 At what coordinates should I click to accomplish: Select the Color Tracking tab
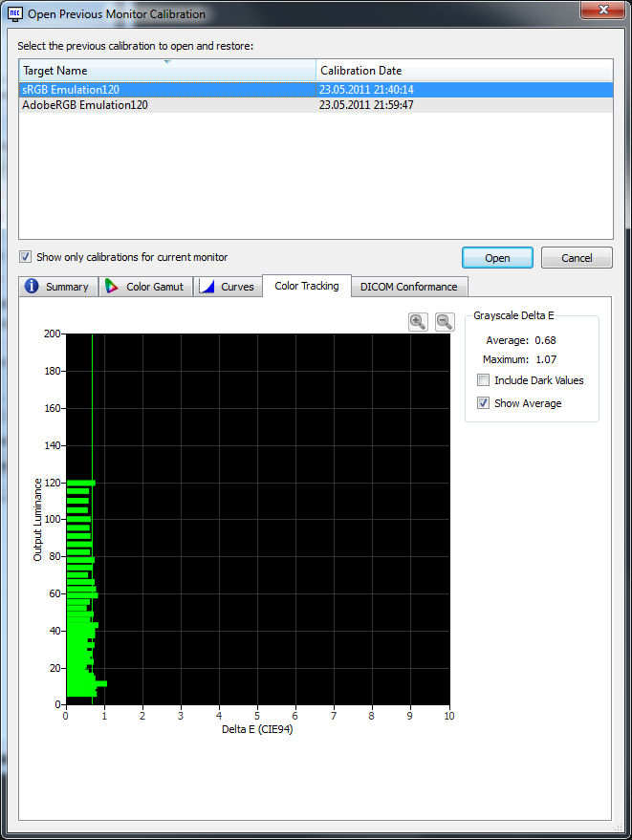pos(306,286)
